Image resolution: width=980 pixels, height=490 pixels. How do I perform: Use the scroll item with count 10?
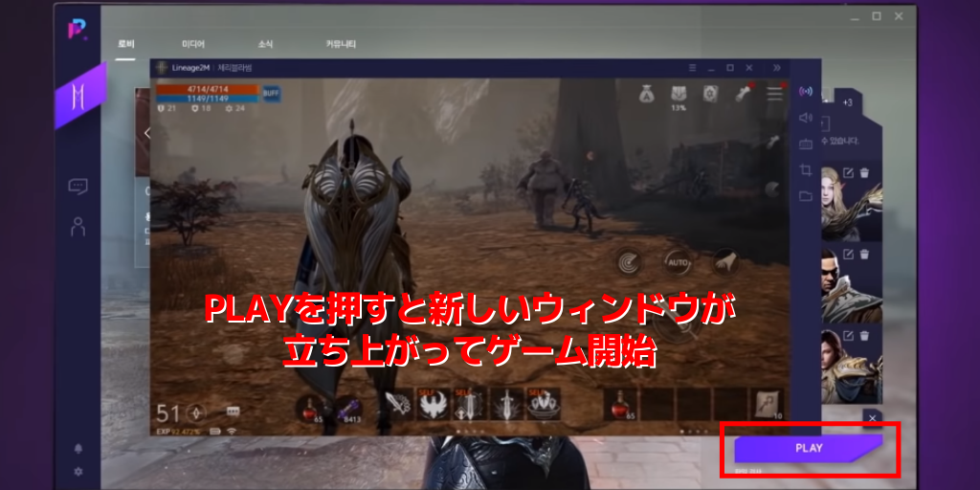769,405
